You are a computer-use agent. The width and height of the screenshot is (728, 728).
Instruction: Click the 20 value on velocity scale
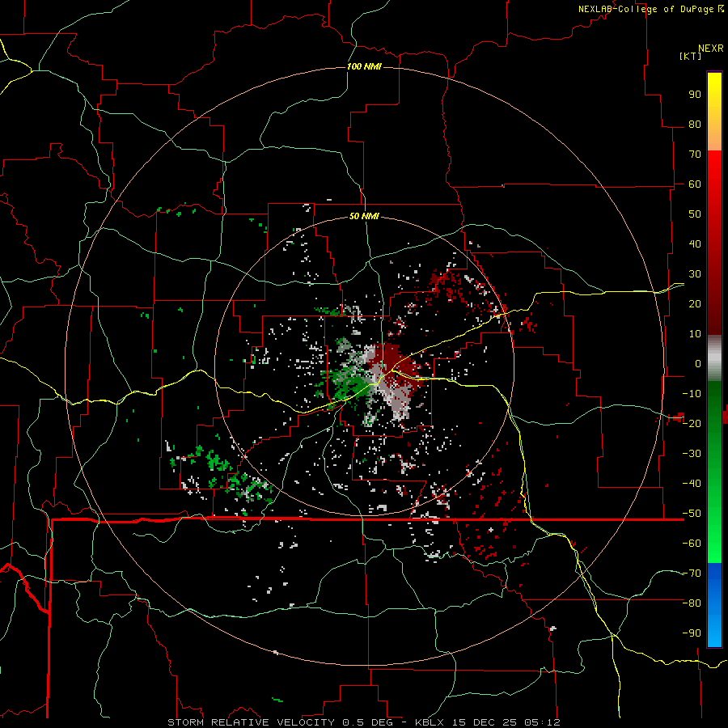tap(695, 303)
